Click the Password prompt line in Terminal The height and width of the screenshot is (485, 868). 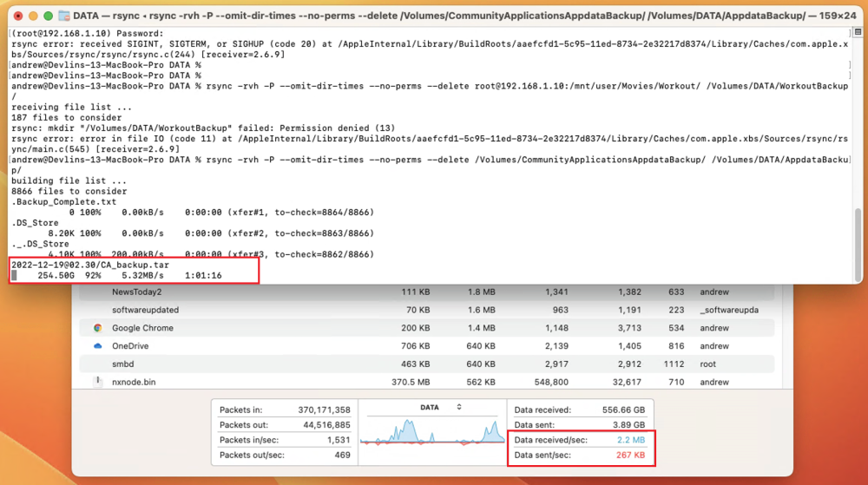click(x=87, y=34)
